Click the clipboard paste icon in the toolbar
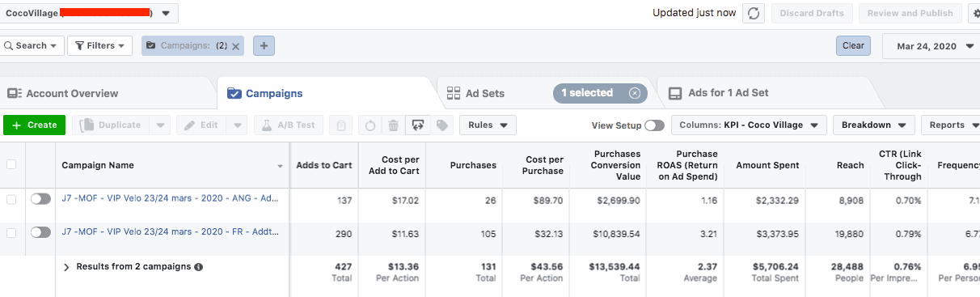Viewport: 980px width, 297px height. pos(341,125)
